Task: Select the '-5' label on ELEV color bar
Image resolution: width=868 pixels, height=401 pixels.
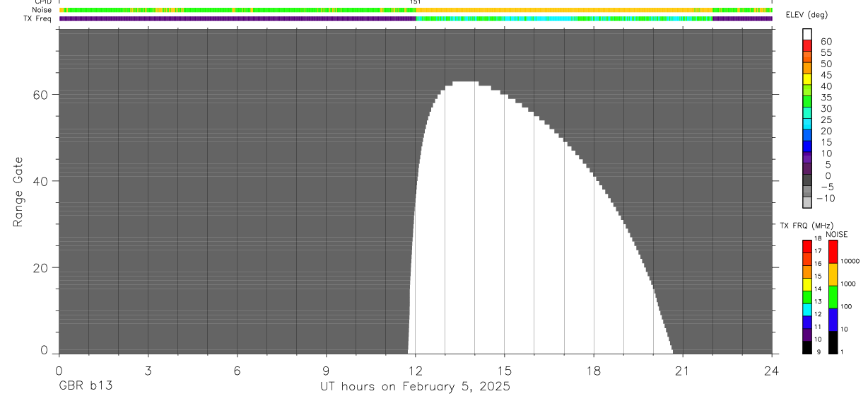Action: 826,187
